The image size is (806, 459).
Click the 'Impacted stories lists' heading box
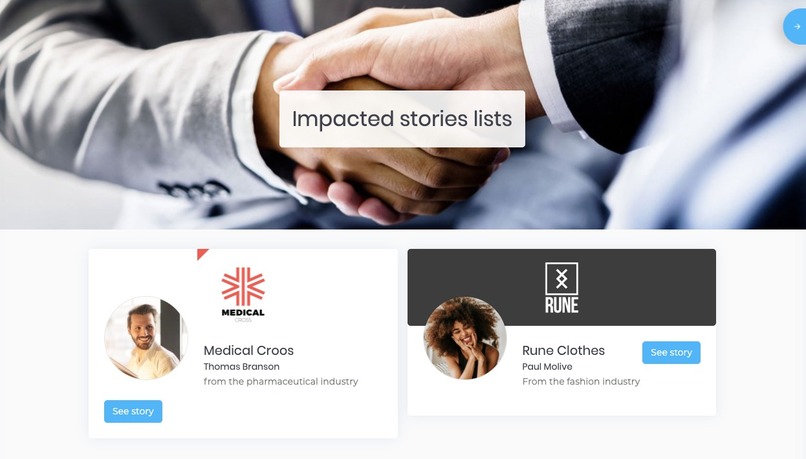[x=402, y=119]
